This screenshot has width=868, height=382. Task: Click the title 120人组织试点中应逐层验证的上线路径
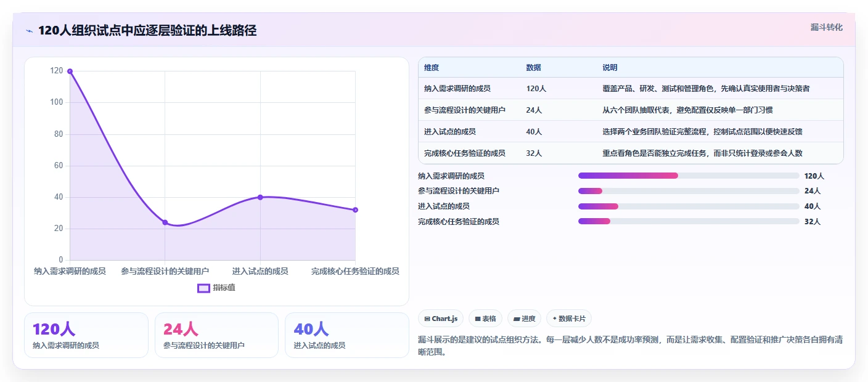(147, 31)
